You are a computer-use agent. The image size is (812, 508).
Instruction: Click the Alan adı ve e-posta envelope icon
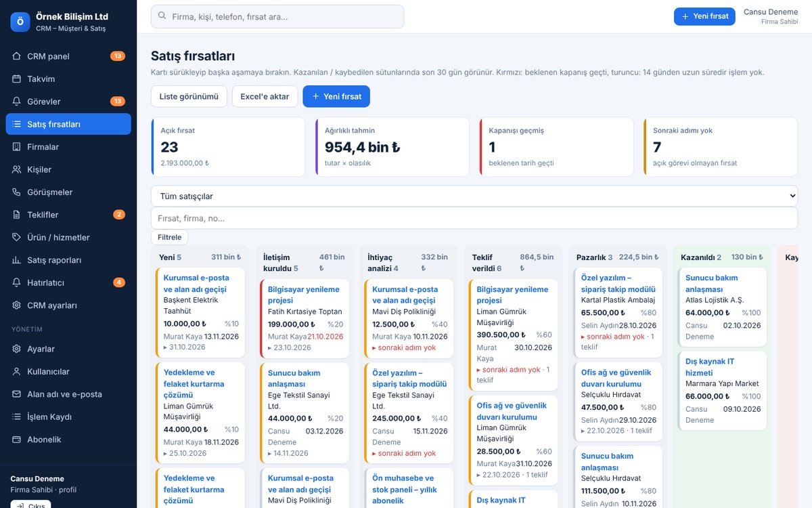(x=17, y=394)
